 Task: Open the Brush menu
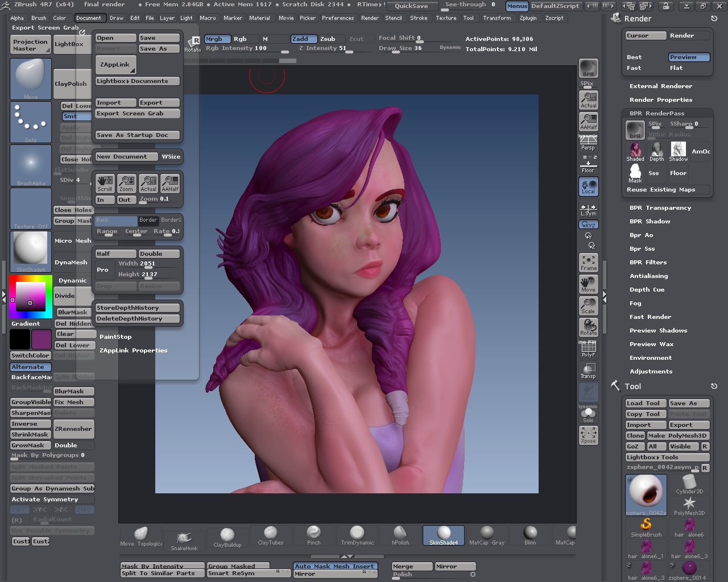(39, 18)
